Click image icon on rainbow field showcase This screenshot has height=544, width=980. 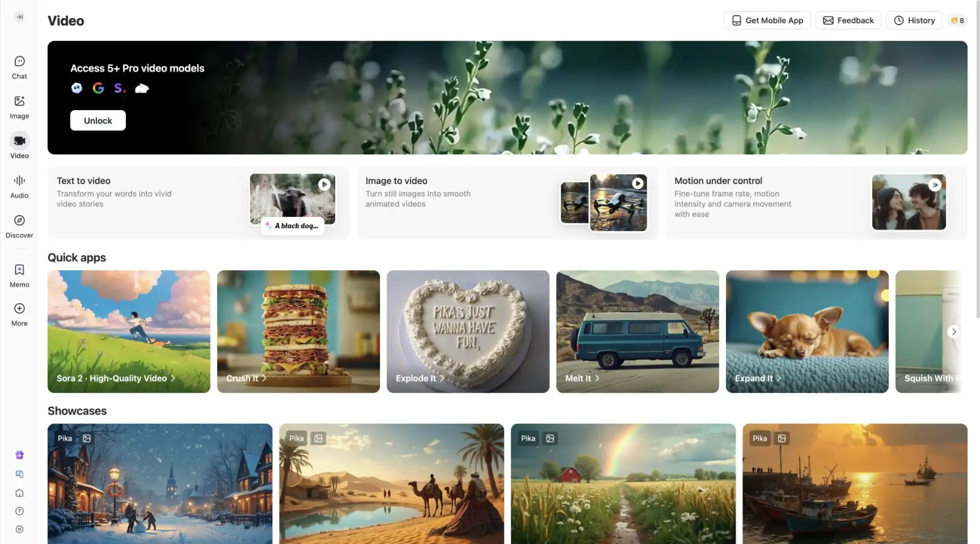pyautogui.click(x=550, y=439)
